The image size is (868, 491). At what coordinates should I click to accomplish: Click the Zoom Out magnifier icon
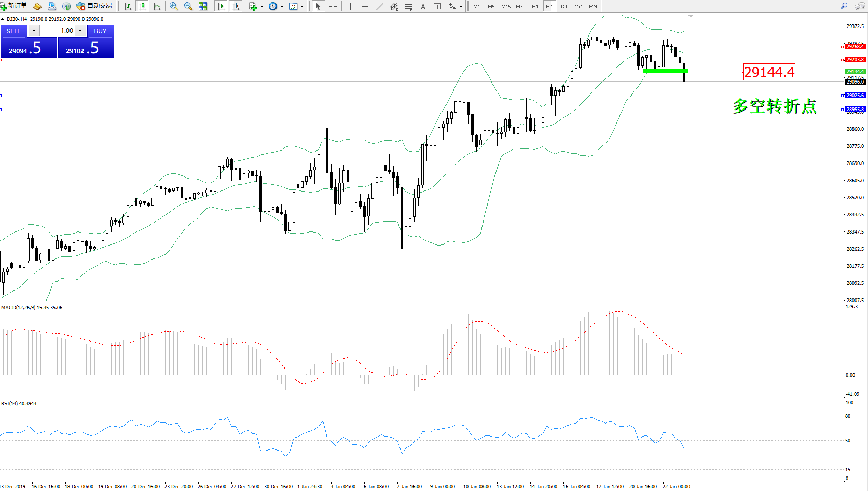(188, 6)
